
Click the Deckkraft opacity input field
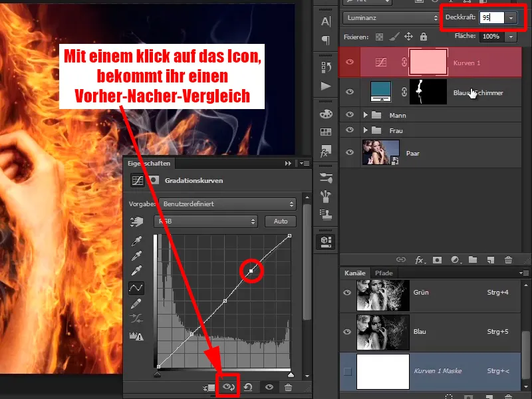pyautogui.click(x=491, y=18)
